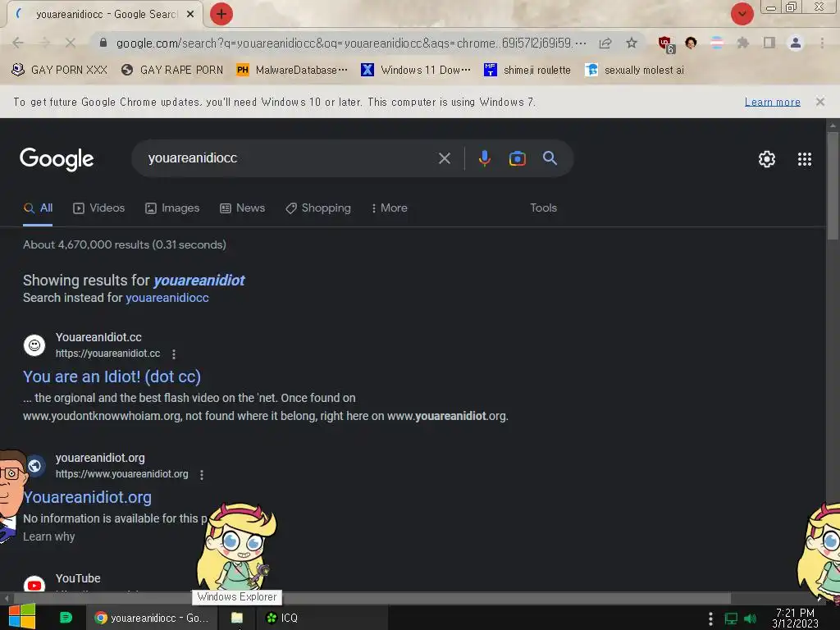Click the horizontal scrollbar at bottom
Viewport: 840px width, 630px height.
[372, 598]
